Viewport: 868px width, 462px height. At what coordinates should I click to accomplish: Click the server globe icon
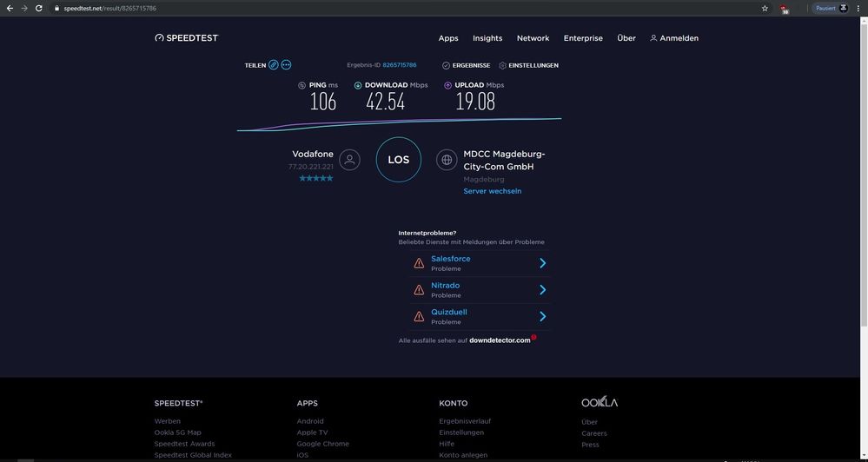(447, 160)
